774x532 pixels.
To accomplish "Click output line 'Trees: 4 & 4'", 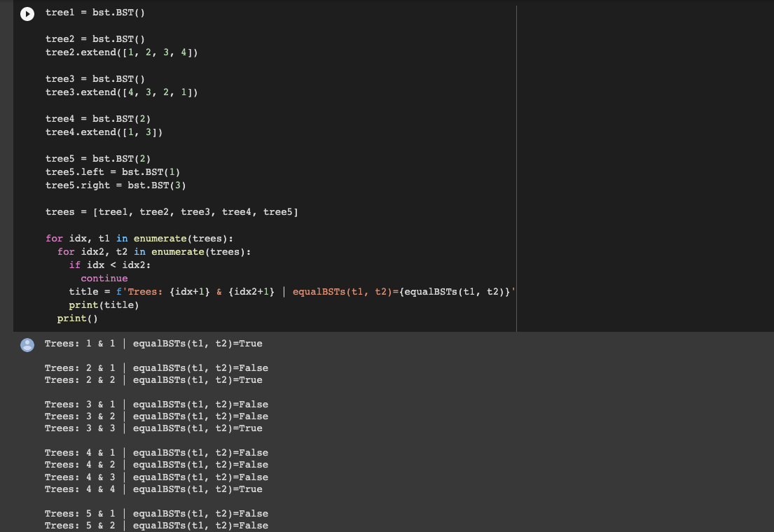I will (x=153, y=489).
